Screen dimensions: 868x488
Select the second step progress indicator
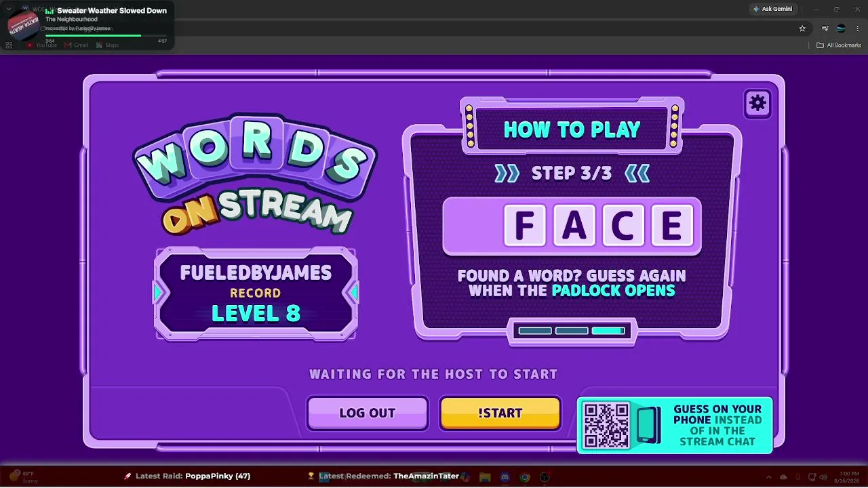(x=572, y=331)
